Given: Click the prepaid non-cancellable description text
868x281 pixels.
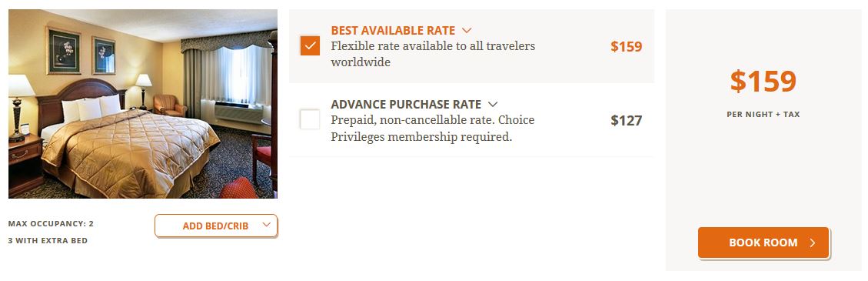Looking at the screenshot, I should (433, 128).
